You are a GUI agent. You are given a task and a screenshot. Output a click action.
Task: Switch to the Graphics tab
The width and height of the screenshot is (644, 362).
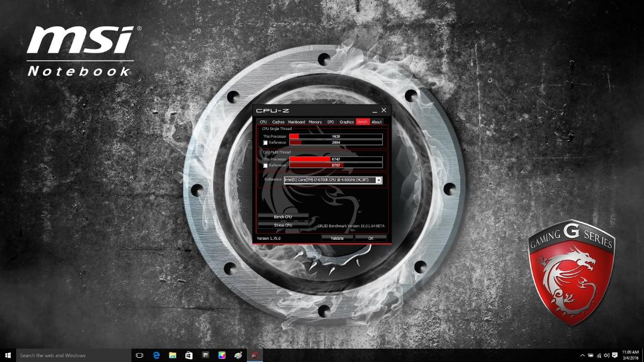pyautogui.click(x=346, y=122)
